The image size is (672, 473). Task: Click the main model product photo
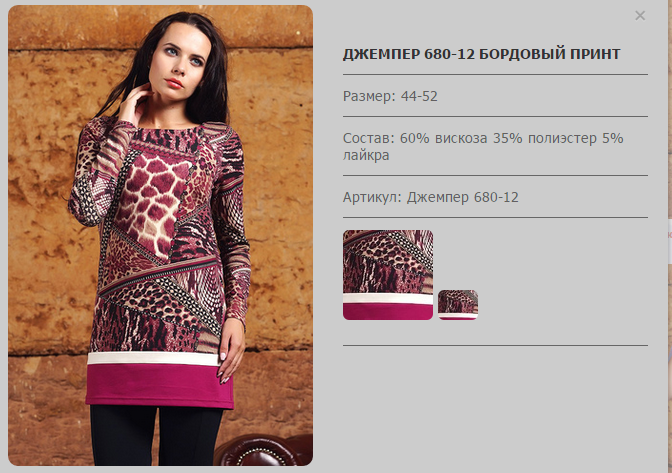[160, 235]
